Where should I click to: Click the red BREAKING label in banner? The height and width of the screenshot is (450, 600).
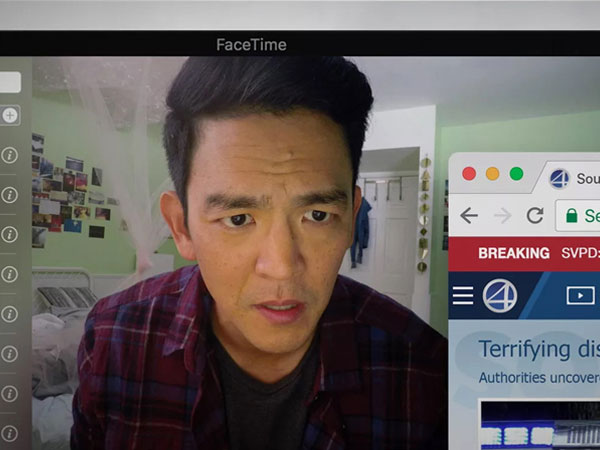514,253
